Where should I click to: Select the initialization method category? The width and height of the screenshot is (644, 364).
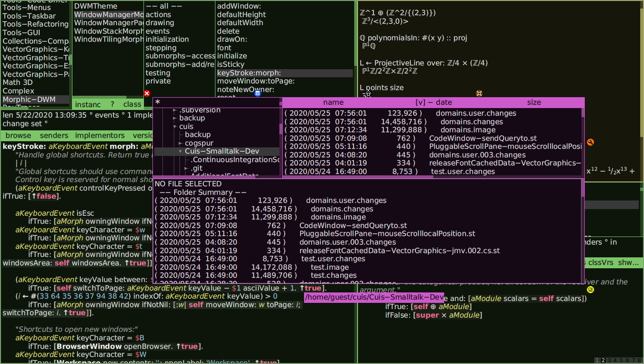179,39
